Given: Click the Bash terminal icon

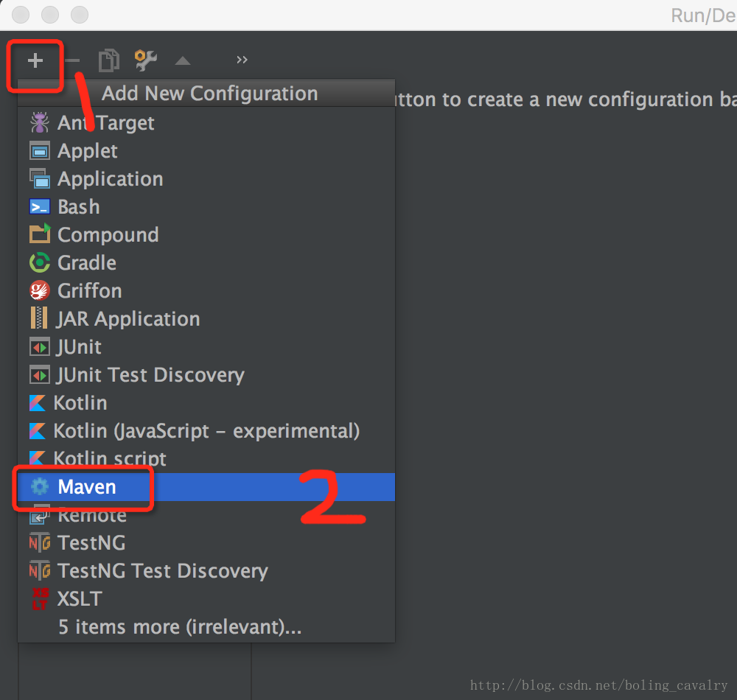Looking at the screenshot, I should (40, 207).
